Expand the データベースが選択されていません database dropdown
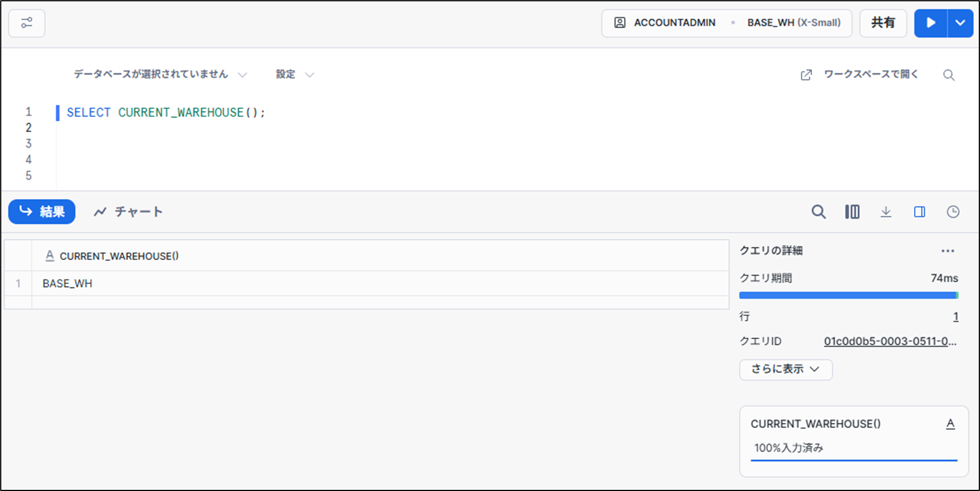The width and height of the screenshot is (980, 491). [160, 75]
